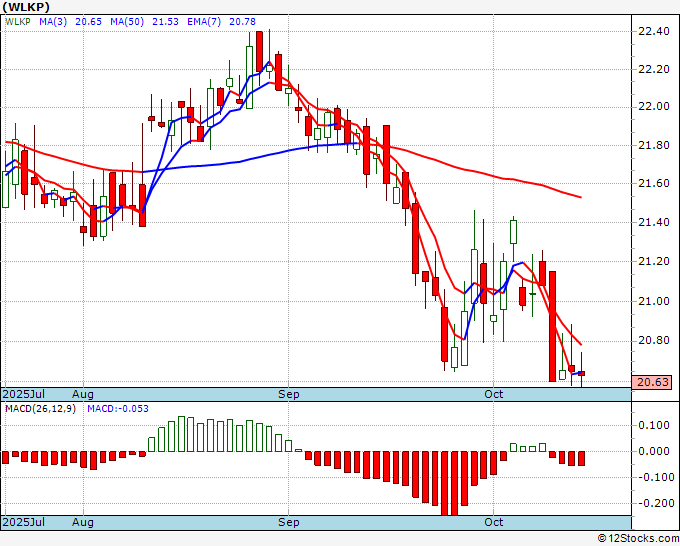The width and height of the screenshot is (680, 546).
Task: Click the EMA(7) value 20.78
Action: click(242, 22)
